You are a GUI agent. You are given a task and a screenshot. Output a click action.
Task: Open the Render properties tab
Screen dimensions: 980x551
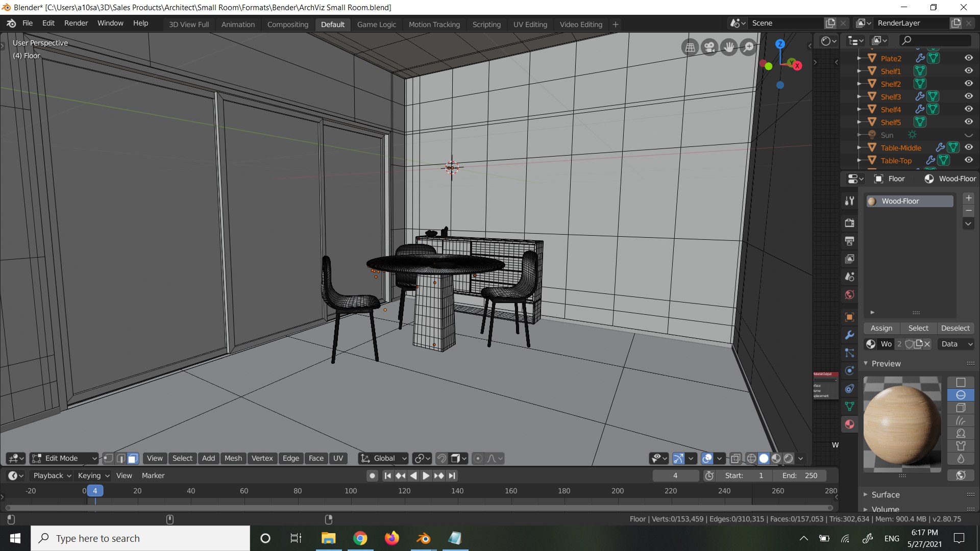[849, 223]
